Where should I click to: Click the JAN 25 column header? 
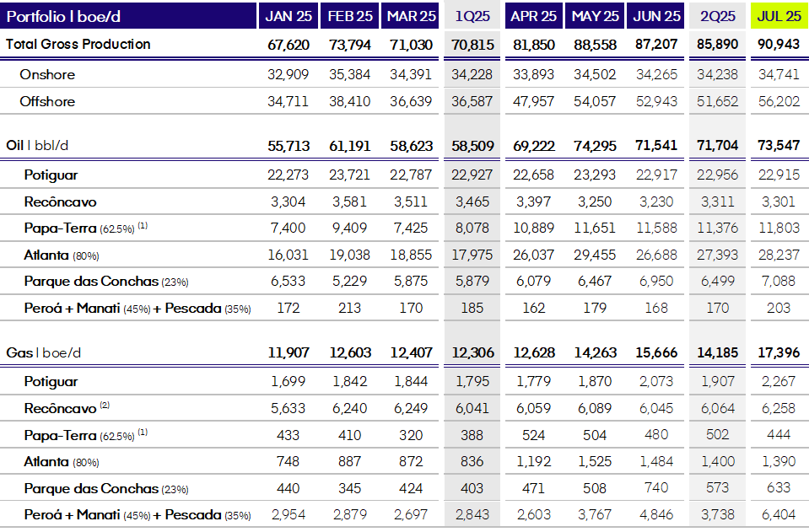click(288, 16)
